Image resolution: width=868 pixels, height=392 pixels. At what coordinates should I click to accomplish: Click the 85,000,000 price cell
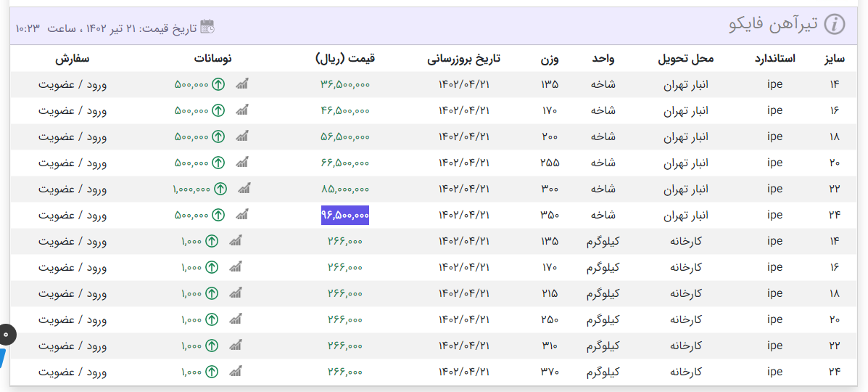click(345, 189)
